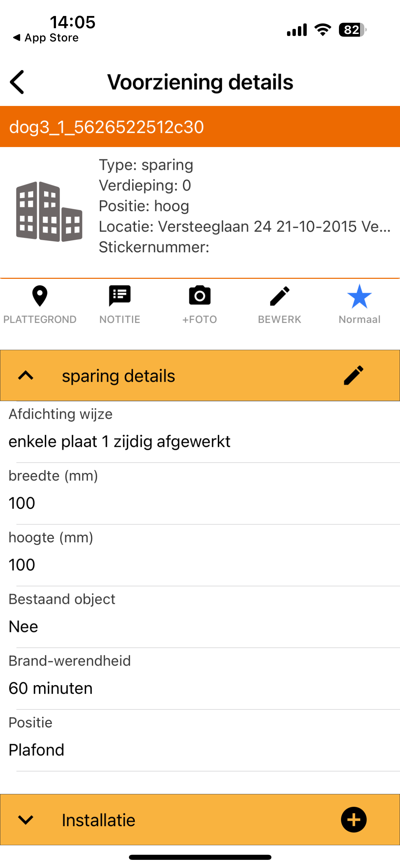
Task: Toggle the Normaal star priority
Action: coord(359,297)
